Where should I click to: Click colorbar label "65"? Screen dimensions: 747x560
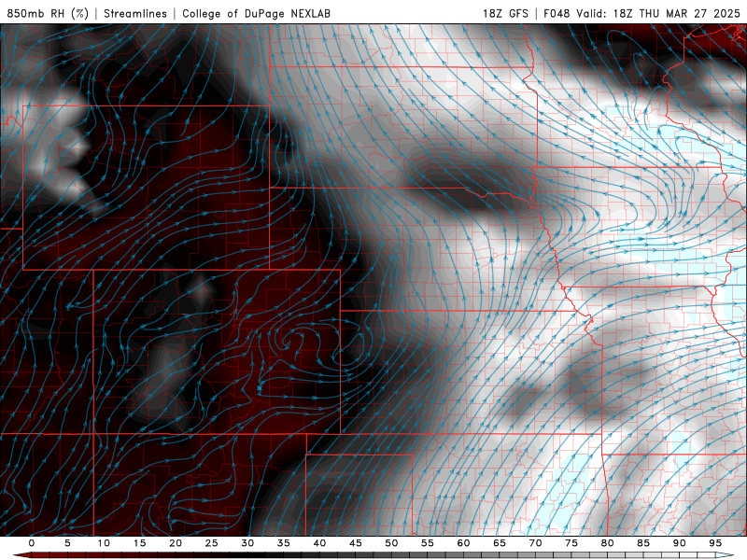[500, 543]
